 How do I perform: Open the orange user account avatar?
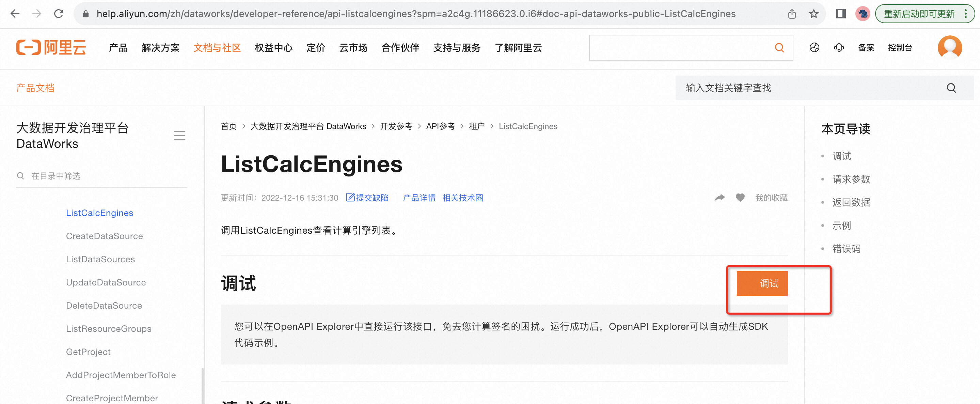(950, 48)
